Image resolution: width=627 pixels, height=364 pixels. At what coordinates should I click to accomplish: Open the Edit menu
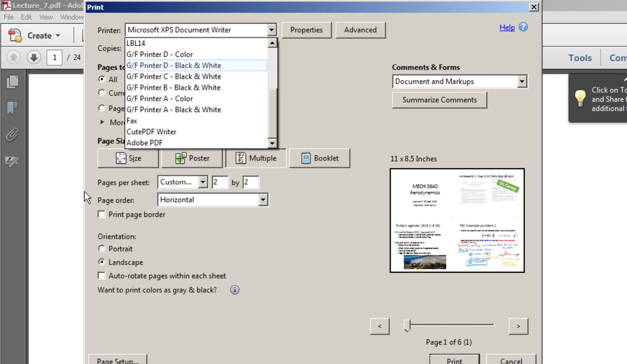26,17
